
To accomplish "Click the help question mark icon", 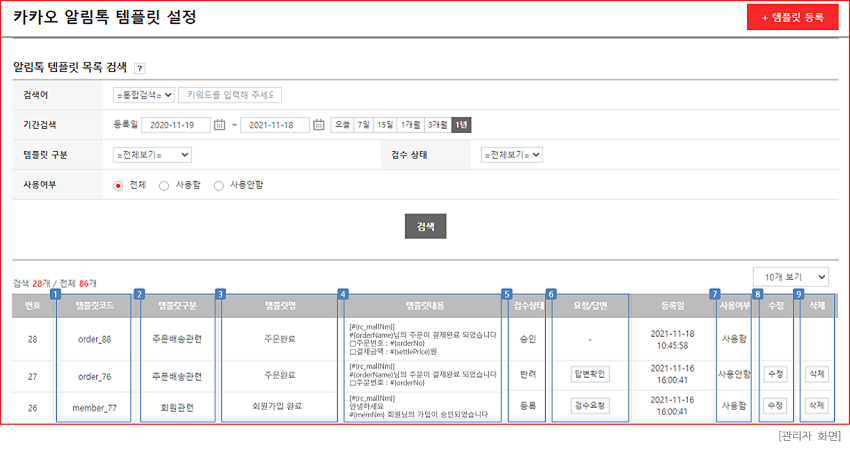I will 139,68.
